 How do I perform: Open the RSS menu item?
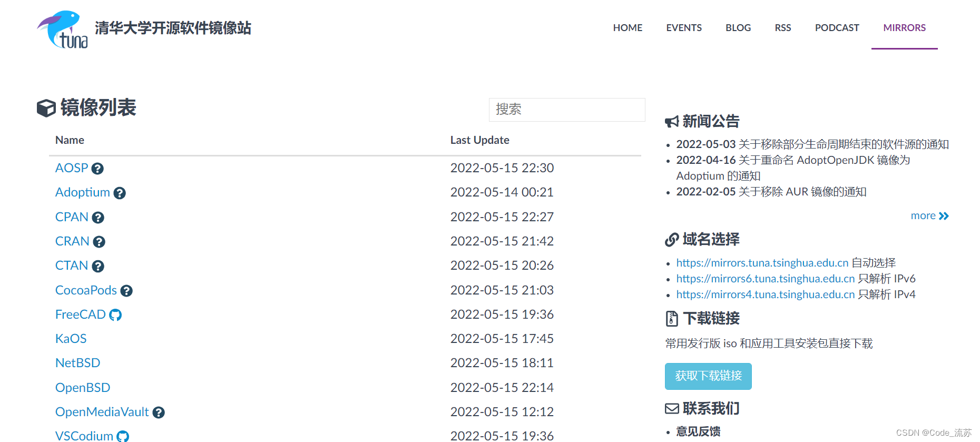point(783,28)
